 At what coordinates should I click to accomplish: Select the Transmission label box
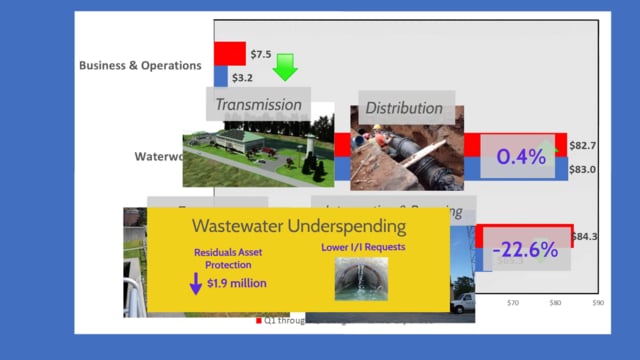(x=258, y=104)
